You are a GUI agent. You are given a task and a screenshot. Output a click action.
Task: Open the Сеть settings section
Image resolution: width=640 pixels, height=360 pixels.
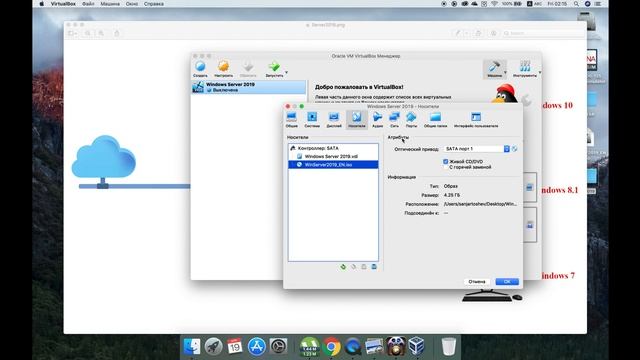pyautogui.click(x=394, y=120)
